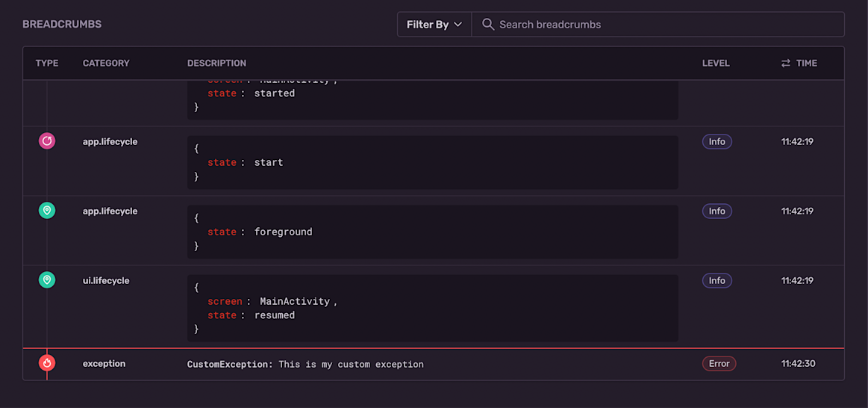
Task: Click the Info badge on ui.lifecycle row
Action: tap(717, 280)
